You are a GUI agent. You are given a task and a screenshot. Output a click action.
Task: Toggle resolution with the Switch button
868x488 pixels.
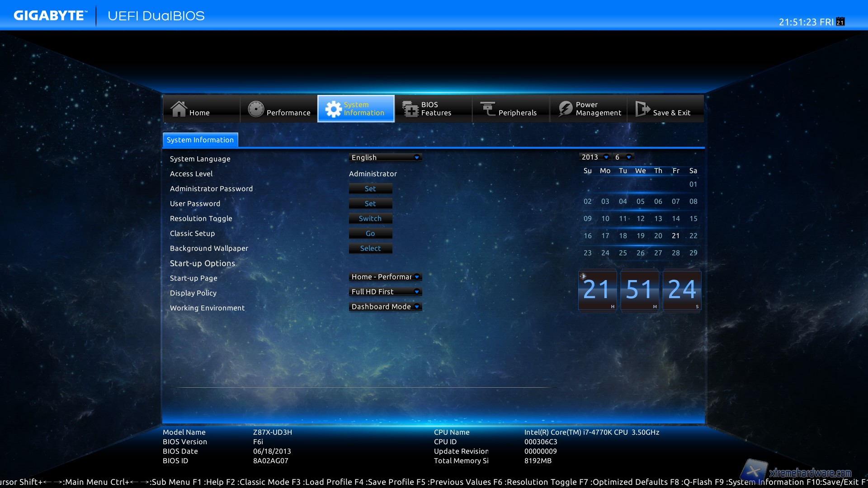click(x=370, y=219)
